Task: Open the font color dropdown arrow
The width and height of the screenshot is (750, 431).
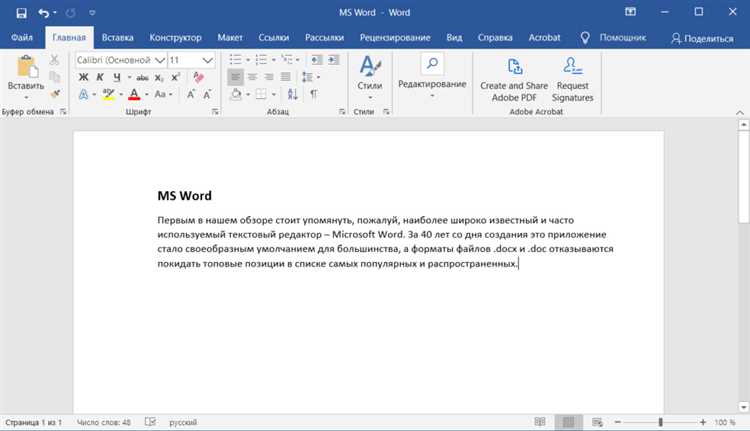Action: tap(146, 95)
